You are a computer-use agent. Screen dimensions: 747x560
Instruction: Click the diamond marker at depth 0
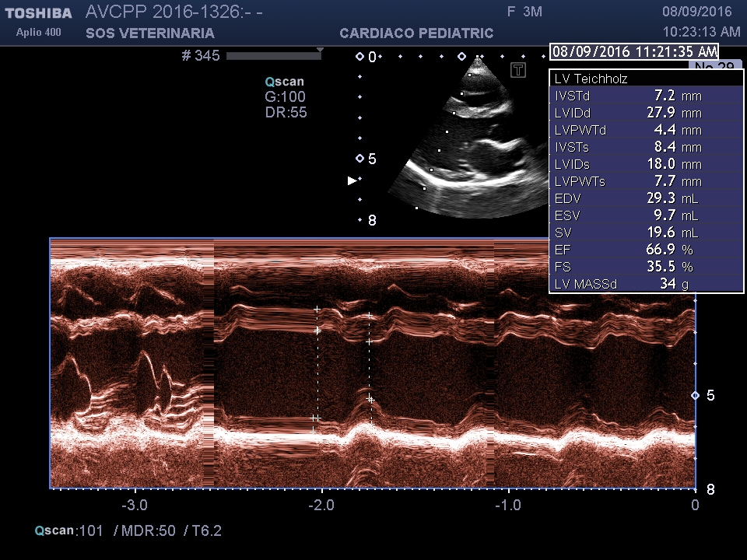(x=359, y=57)
